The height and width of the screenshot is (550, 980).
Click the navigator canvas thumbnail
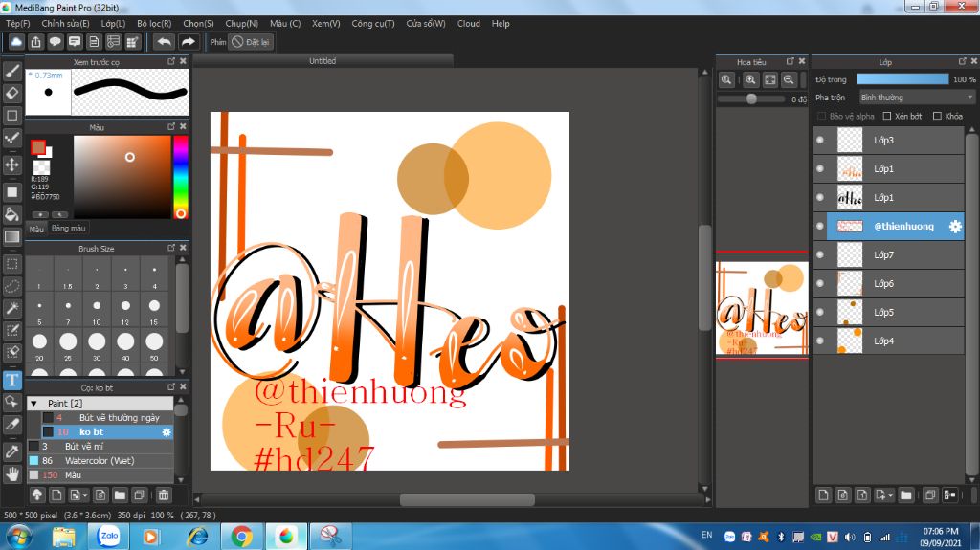point(762,307)
